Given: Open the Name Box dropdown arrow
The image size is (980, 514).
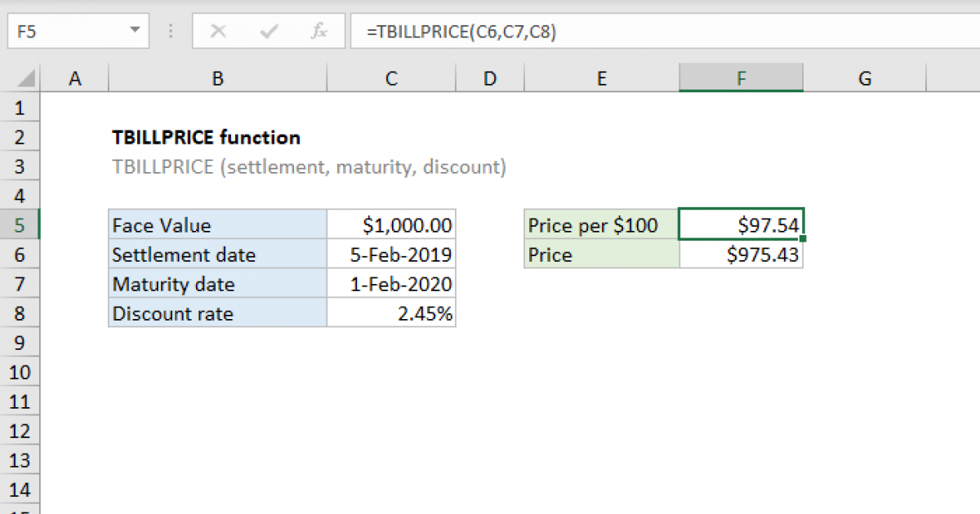Looking at the screenshot, I should point(136,31).
